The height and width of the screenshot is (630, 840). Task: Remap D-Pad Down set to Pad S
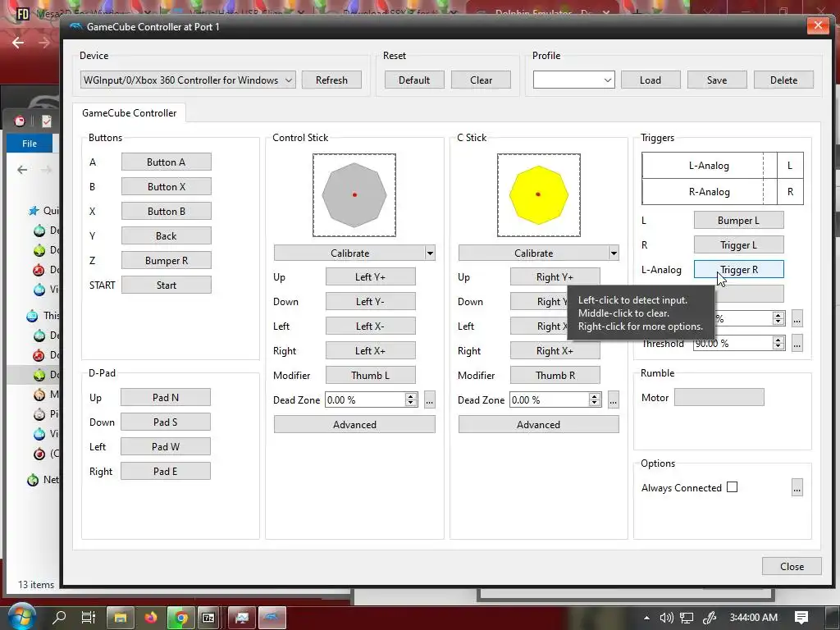(165, 422)
